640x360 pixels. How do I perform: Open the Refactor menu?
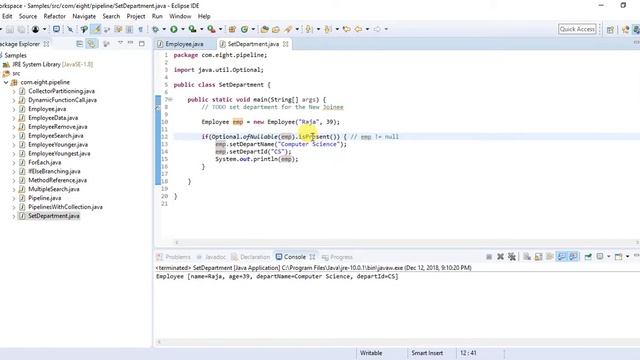pyautogui.click(x=55, y=16)
